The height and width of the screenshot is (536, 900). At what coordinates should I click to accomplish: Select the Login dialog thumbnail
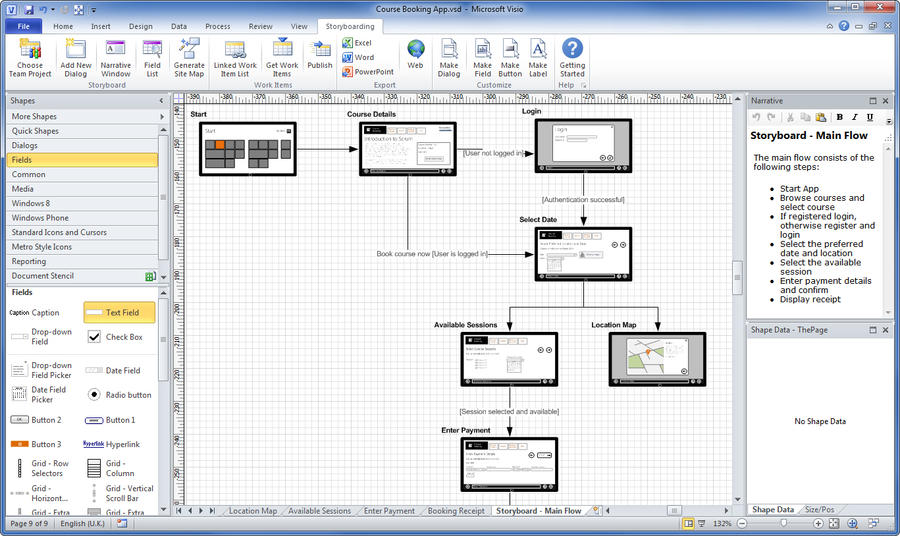coord(583,146)
